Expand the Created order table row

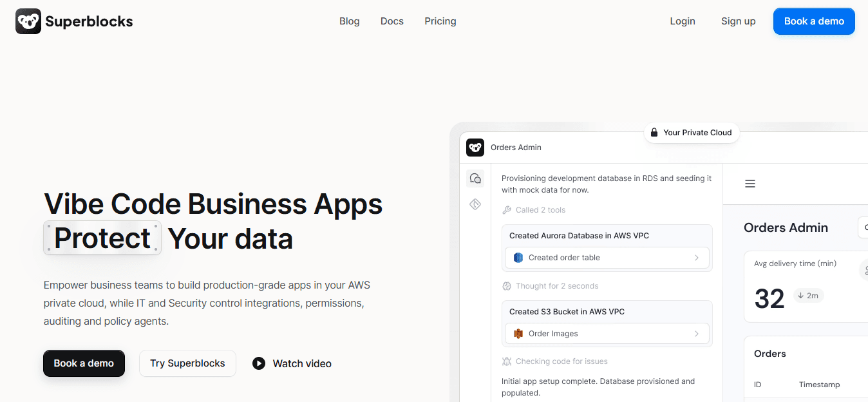pyautogui.click(x=607, y=258)
